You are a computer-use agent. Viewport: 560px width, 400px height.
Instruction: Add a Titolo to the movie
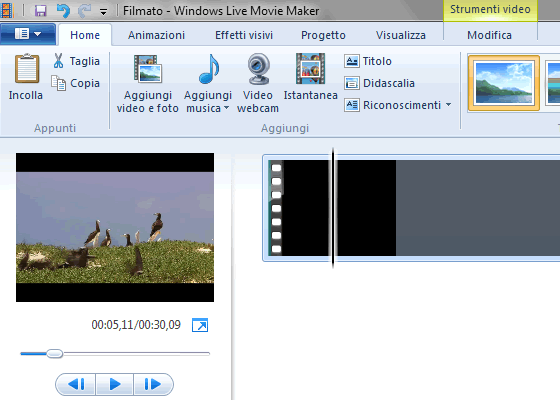pyautogui.click(x=368, y=61)
